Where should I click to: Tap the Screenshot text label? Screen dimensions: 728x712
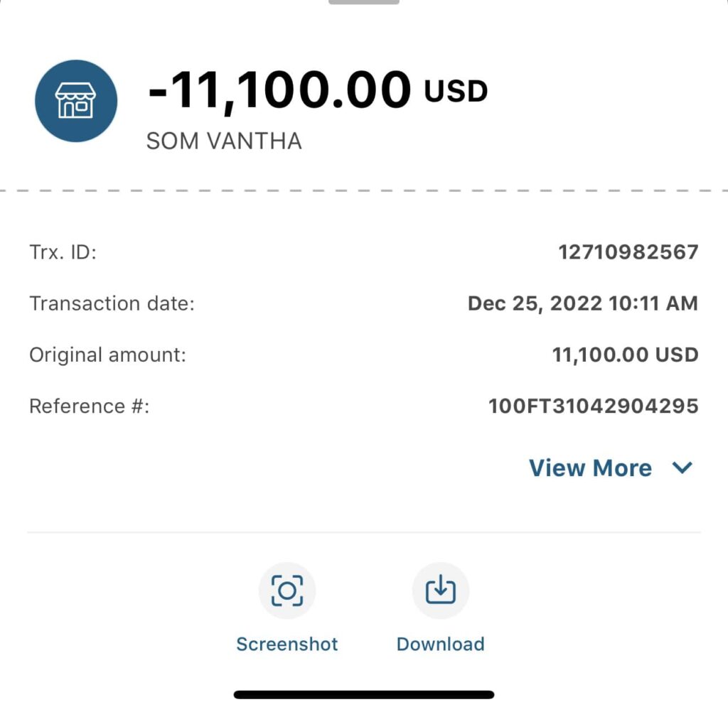pos(287,644)
